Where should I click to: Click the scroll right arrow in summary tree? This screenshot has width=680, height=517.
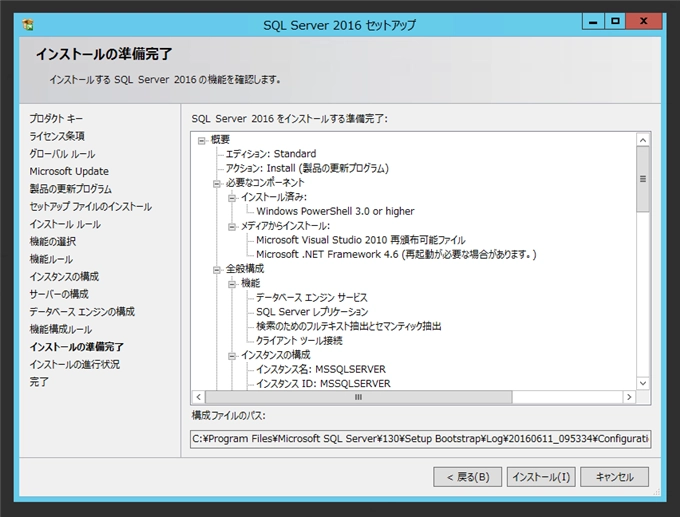pyautogui.click(x=629, y=397)
